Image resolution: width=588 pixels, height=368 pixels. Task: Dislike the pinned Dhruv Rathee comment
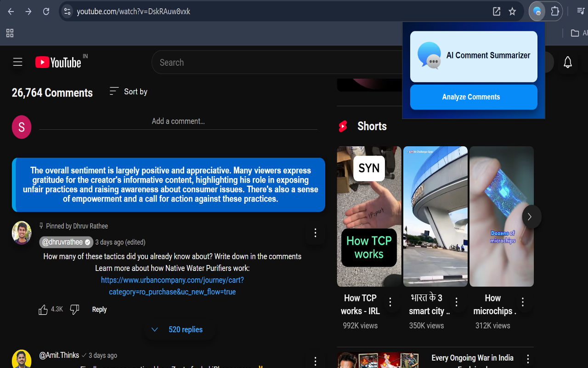pos(74,310)
